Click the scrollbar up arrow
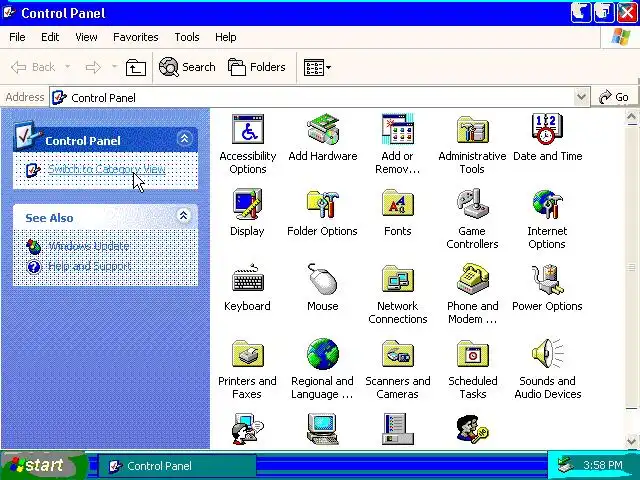The height and width of the screenshot is (480, 640). 631,118
